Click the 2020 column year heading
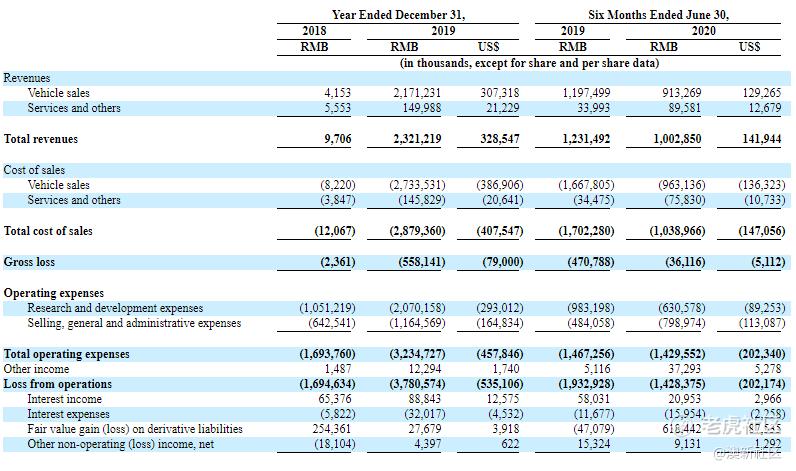The height and width of the screenshot is (471, 796). coord(704,31)
